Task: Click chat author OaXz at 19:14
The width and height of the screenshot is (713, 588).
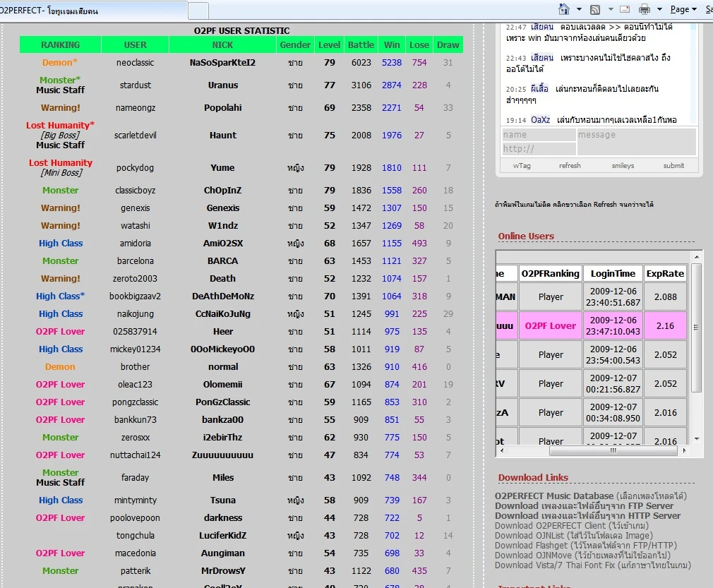Action: tap(540, 119)
